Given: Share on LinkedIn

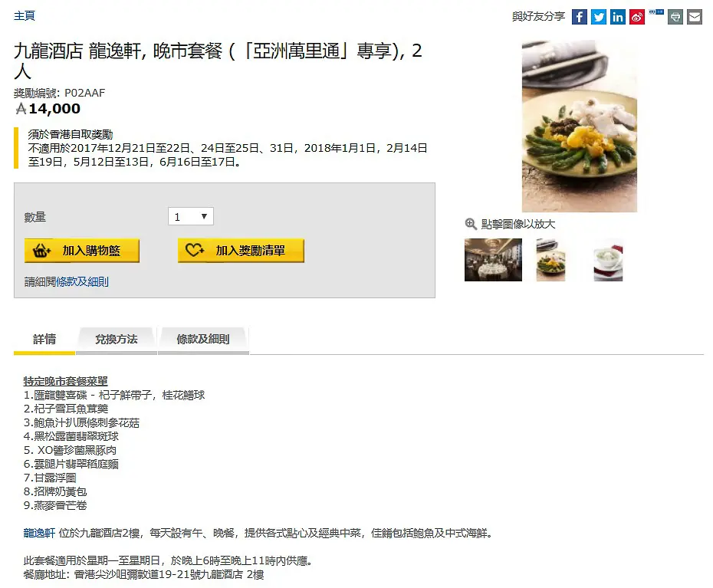Looking at the screenshot, I should click(617, 18).
